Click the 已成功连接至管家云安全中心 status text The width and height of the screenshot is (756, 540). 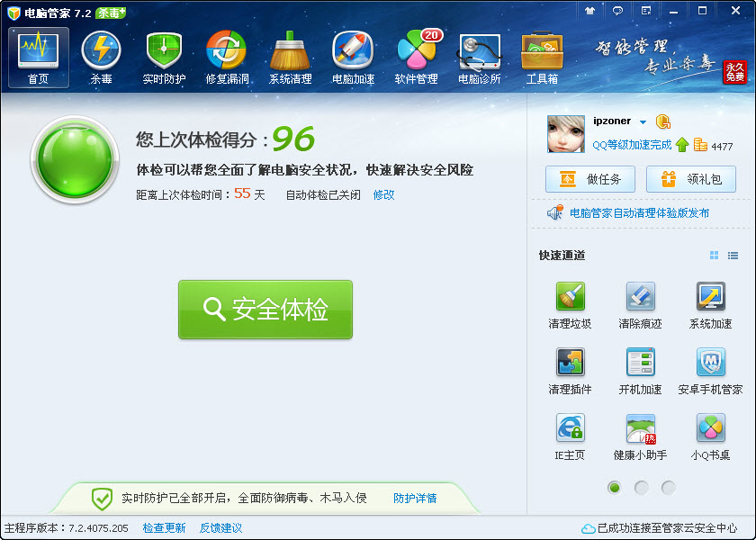click(x=667, y=528)
